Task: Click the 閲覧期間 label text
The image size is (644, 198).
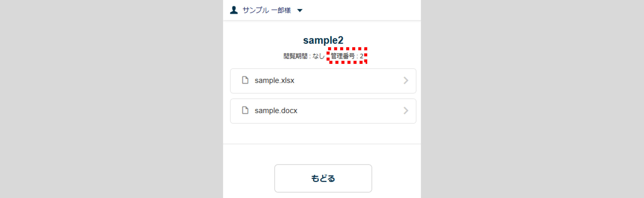Action: tap(295, 56)
